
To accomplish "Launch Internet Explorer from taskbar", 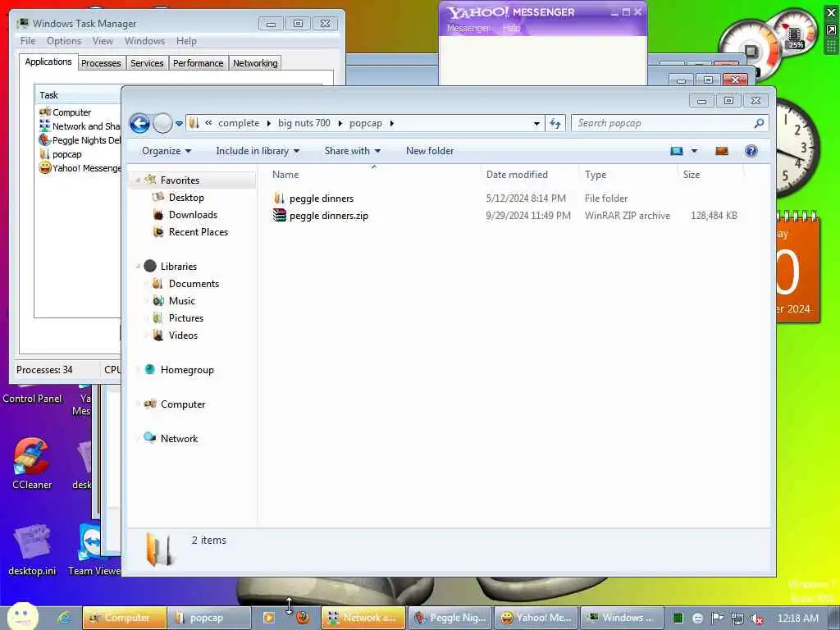I will (66, 618).
